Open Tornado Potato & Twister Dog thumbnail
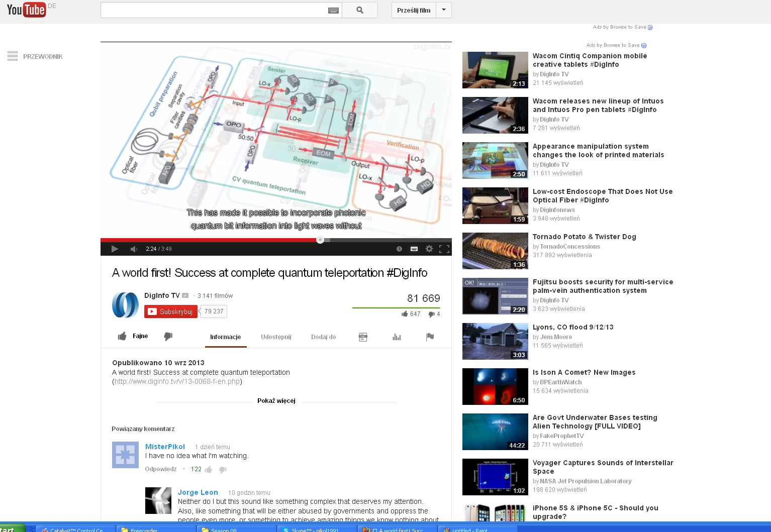Image resolution: width=771 pixels, height=532 pixels. (495, 251)
